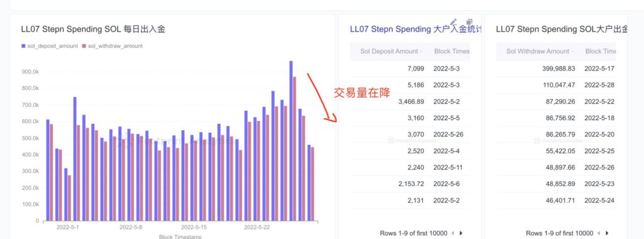Viewport: 644px width, 239px height.
Task: Click date 2022-5-20 in the 86,265.79 row
Action: tap(599, 135)
